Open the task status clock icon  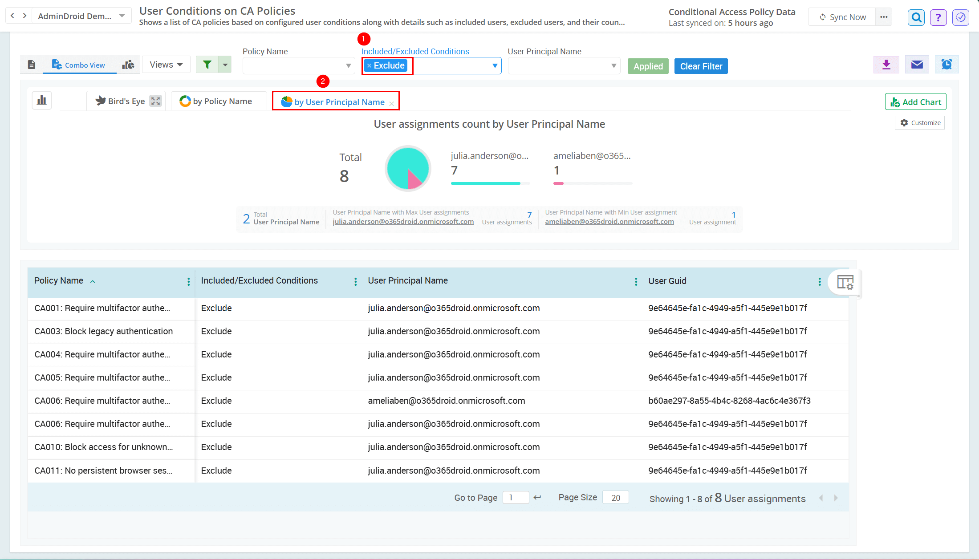click(960, 17)
